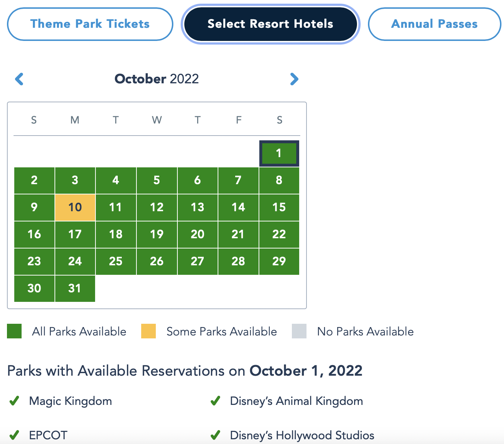Switch to Theme Park Tickets tab
Viewport: 504px width, 444px height.
pyautogui.click(x=90, y=24)
